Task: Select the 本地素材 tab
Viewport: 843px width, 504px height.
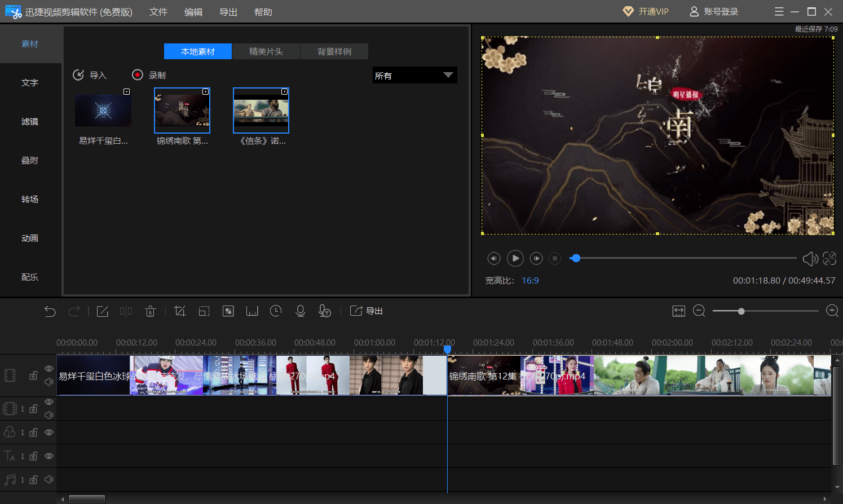Action: pos(198,51)
